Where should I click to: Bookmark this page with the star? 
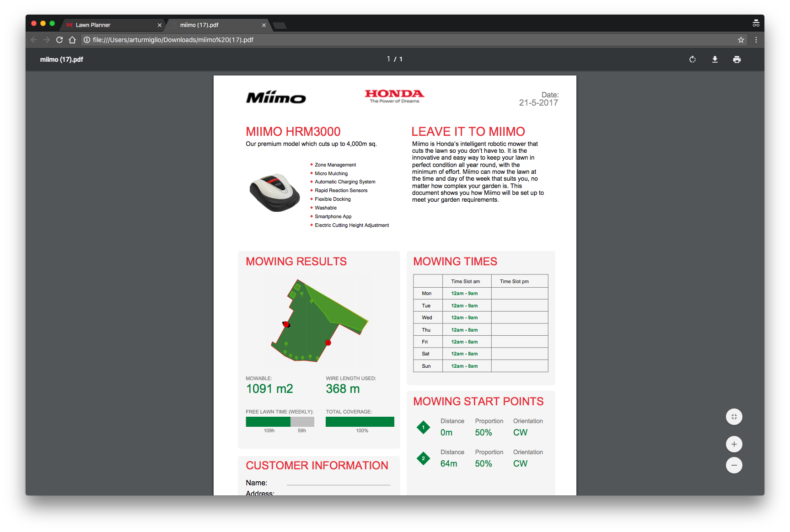pos(741,40)
